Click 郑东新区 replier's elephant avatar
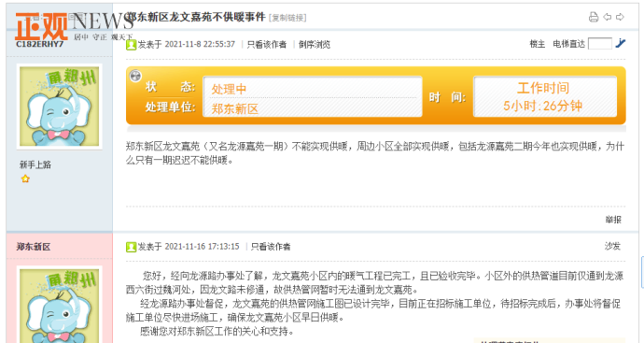The width and height of the screenshot is (644, 343). 60,305
